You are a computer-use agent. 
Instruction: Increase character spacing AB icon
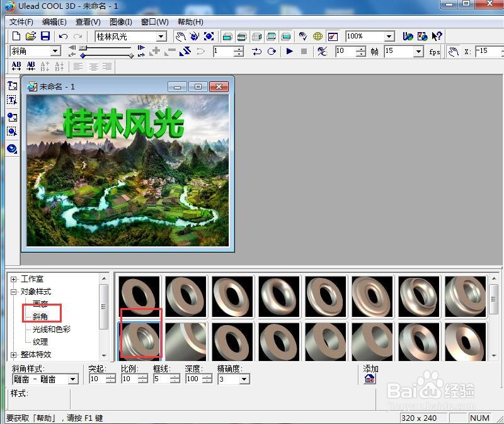click(16, 66)
